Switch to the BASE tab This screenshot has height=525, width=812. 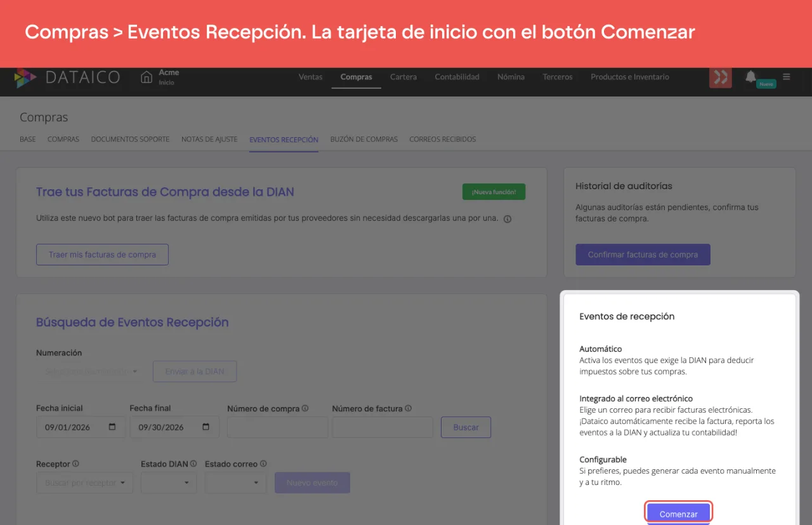click(x=28, y=139)
